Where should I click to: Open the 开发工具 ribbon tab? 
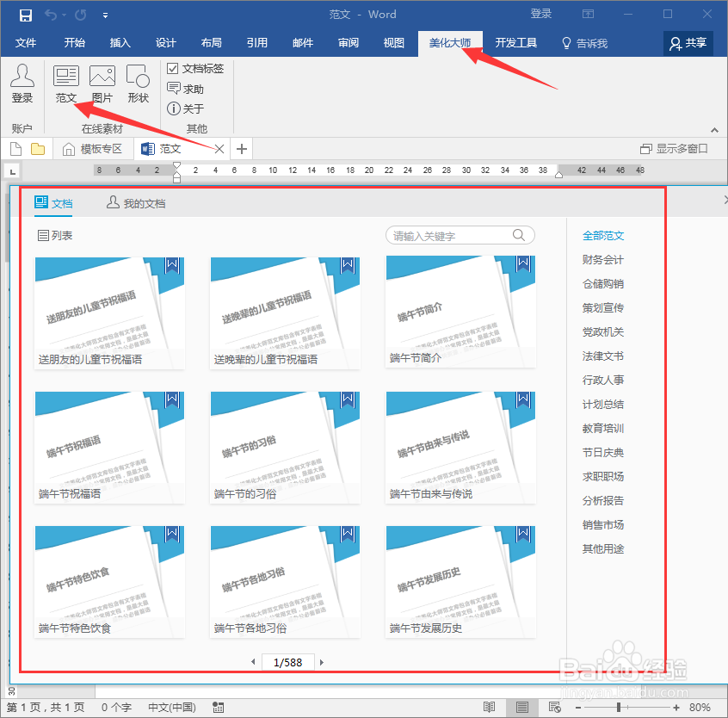[x=515, y=43]
